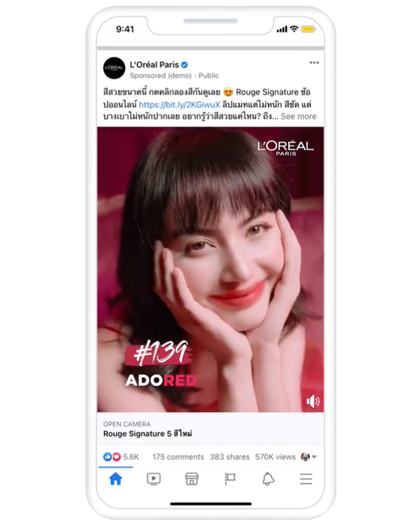420x525 pixels.
Task: Click the verified blue badge
Action: pos(185,65)
